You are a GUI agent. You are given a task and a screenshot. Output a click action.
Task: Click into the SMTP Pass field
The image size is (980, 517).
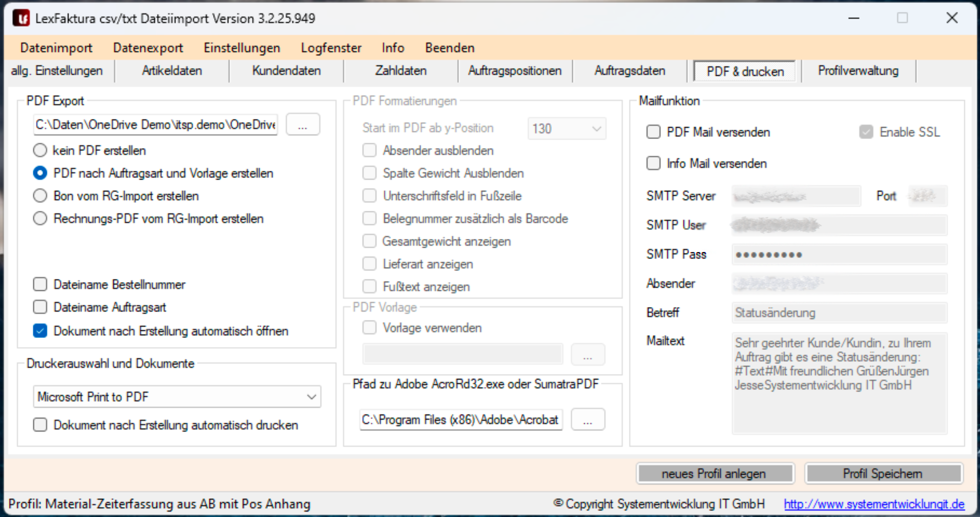coord(840,255)
